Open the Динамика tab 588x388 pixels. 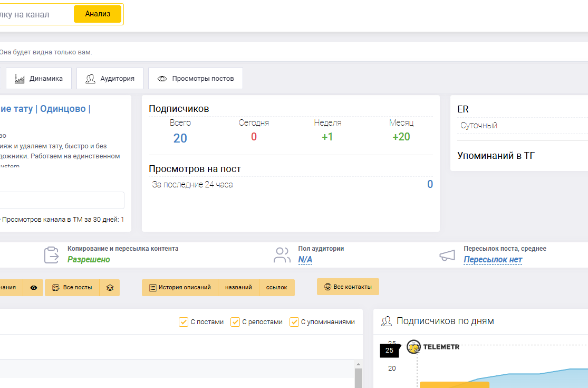(x=38, y=79)
